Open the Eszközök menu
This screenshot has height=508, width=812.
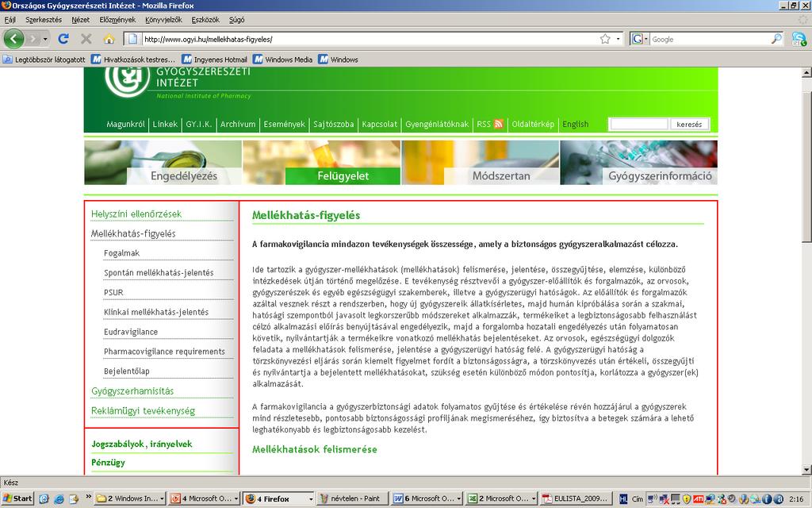click(205, 20)
